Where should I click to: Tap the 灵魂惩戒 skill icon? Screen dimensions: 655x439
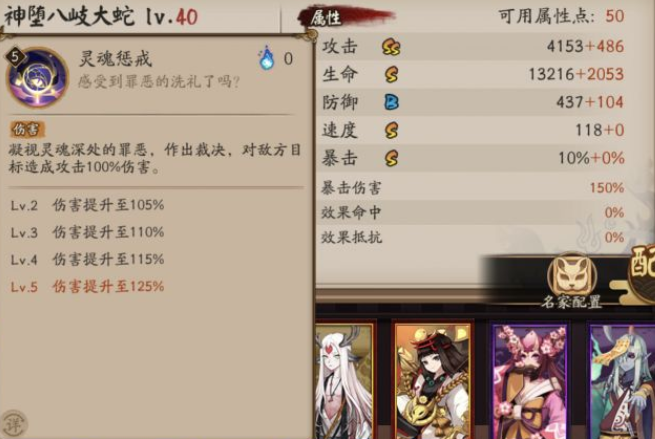[x=38, y=77]
